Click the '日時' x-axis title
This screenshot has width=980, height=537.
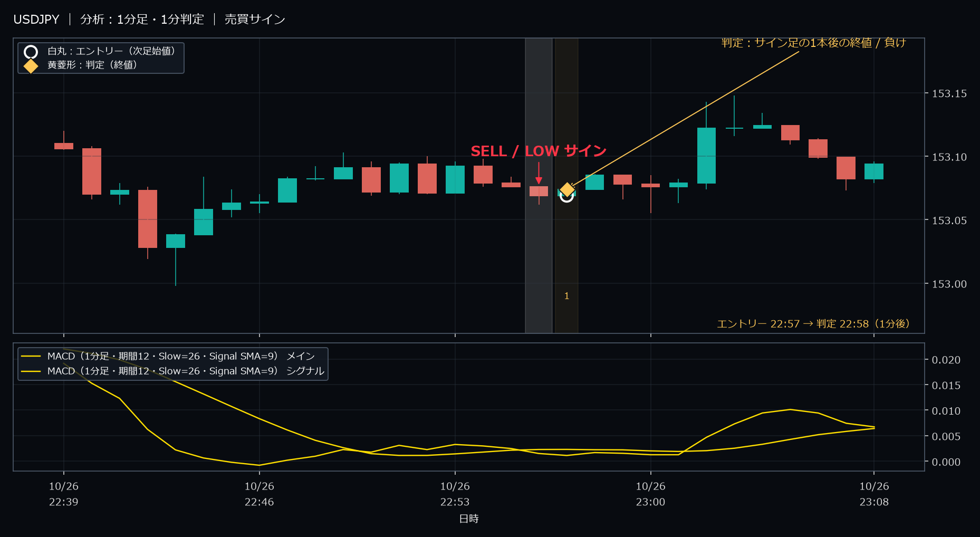(x=469, y=519)
